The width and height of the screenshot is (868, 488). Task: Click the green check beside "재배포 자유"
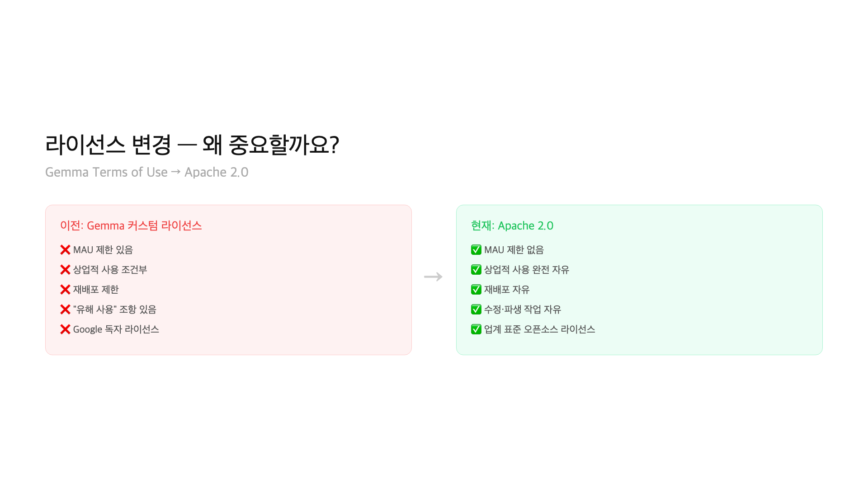point(476,290)
